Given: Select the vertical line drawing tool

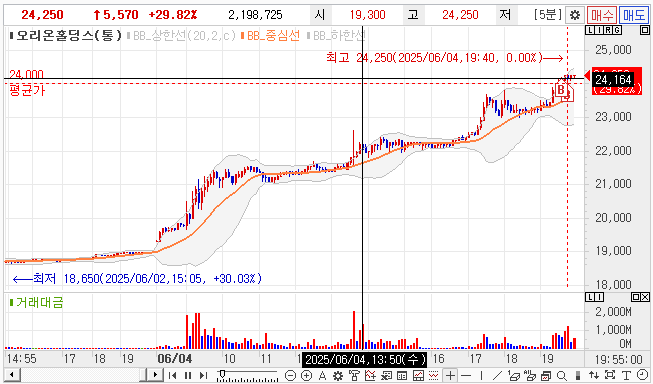Looking at the screenshot, I should coord(482,375).
